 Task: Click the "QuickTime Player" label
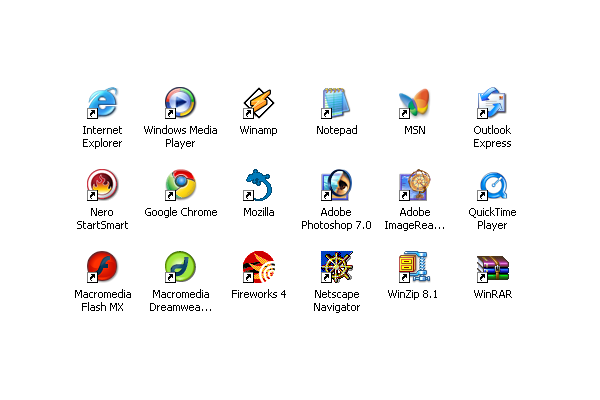click(492, 219)
